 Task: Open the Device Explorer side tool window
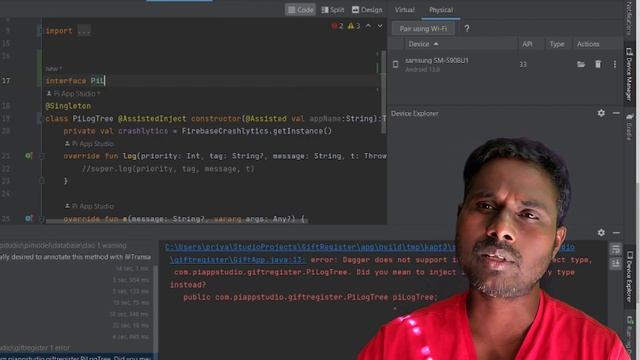(x=630, y=278)
